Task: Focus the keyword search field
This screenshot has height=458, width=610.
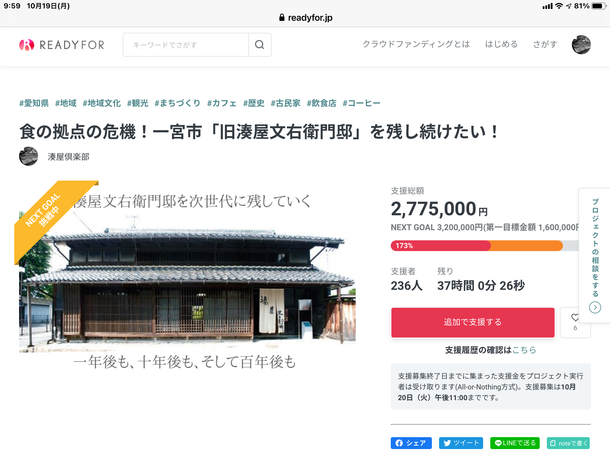Action: click(185, 45)
